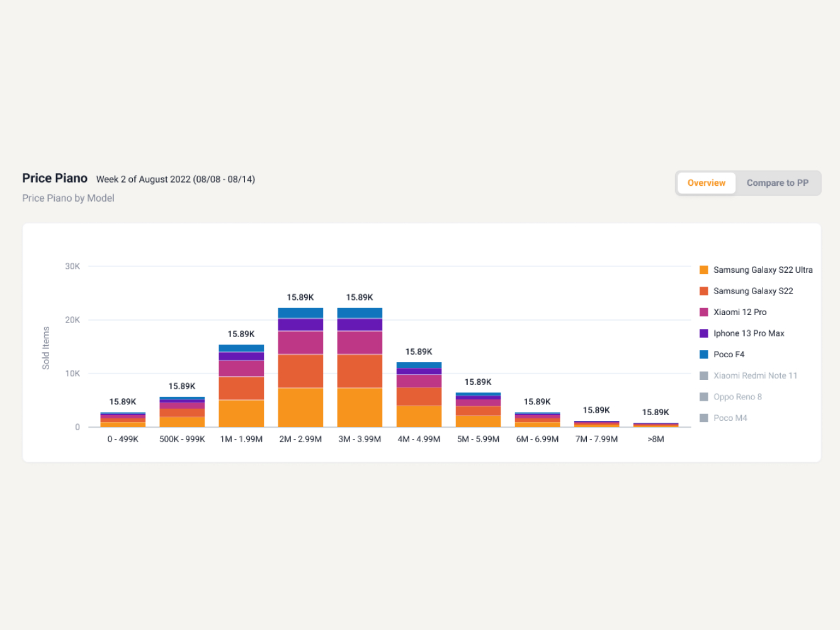Image resolution: width=840 pixels, height=630 pixels.
Task: Click the 500K - 999K bar
Action: (x=182, y=412)
